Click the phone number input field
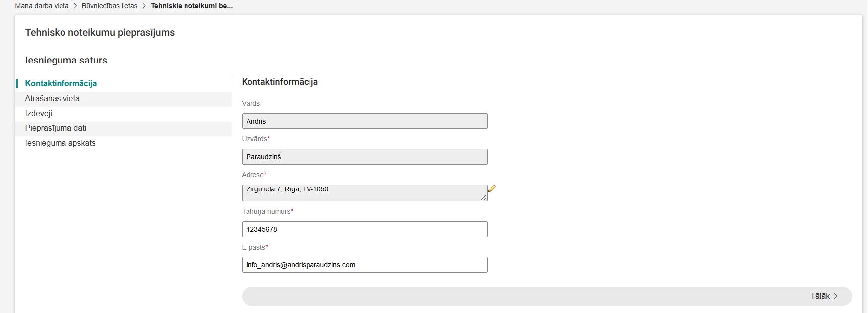Image resolution: width=868 pixels, height=313 pixels. pyautogui.click(x=365, y=229)
